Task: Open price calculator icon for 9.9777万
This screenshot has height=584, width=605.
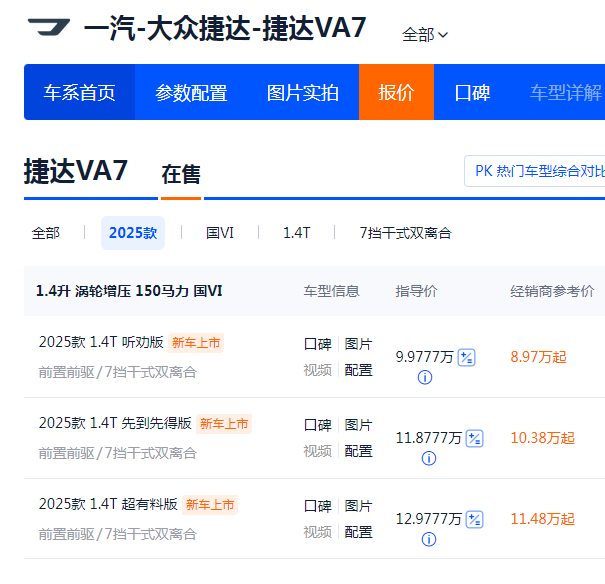Action: click(466, 357)
